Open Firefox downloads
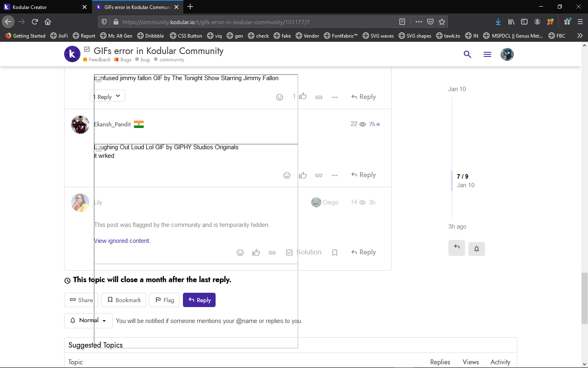This screenshot has height=368, width=588. point(498,21)
